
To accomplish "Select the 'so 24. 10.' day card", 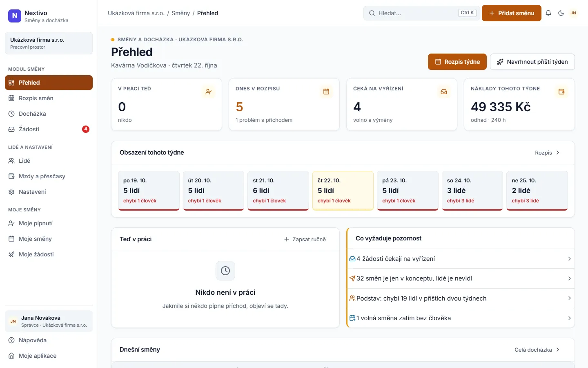I will tap(472, 191).
